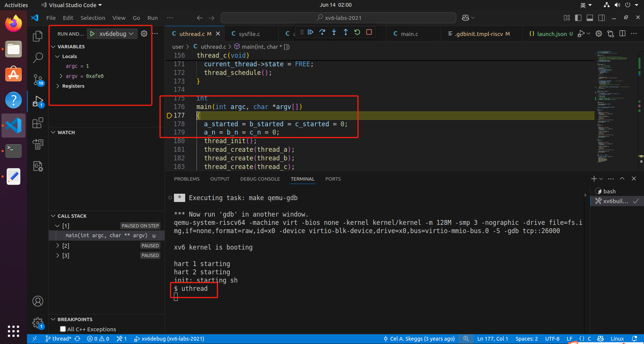The width and height of the screenshot is (644, 344).
Task: Expand the argv variable in Locals
Action: coord(61,76)
